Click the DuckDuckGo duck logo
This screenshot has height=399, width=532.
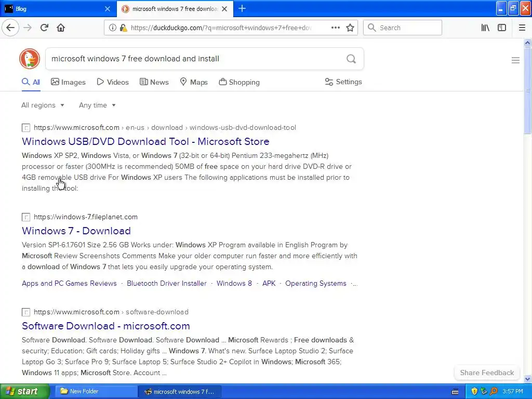pyautogui.click(x=30, y=59)
